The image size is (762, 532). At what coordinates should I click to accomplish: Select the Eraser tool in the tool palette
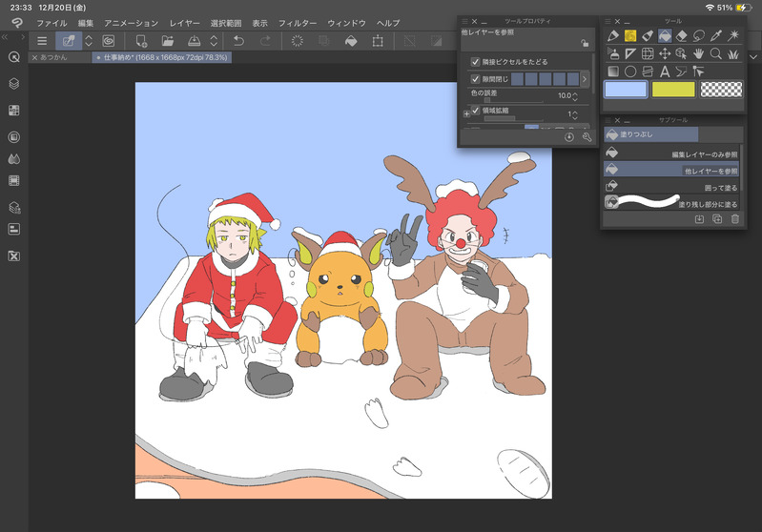682,35
